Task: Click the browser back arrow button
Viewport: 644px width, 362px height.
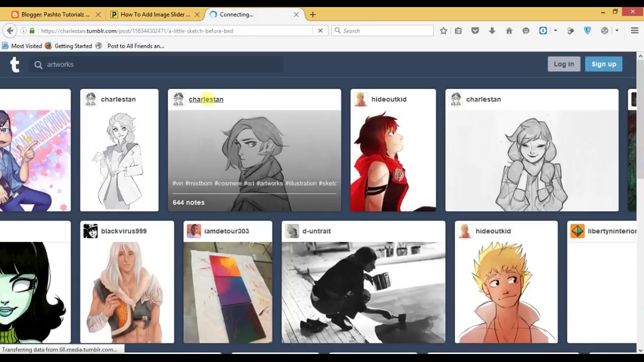Action: 10,31
